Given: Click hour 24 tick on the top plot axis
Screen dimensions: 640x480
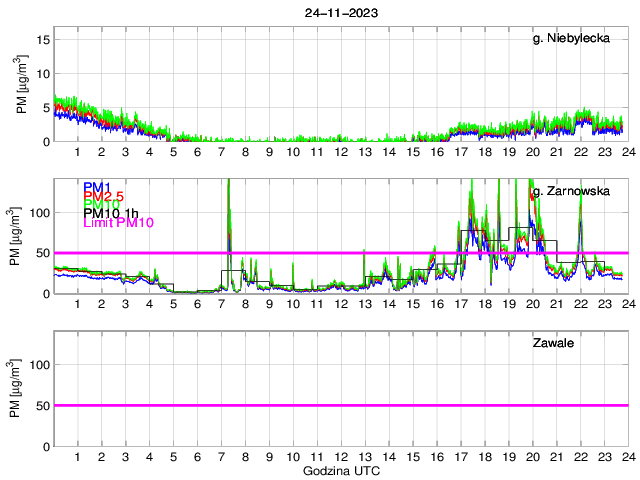Looking at the screenshot, I should [x=627, y=152].
